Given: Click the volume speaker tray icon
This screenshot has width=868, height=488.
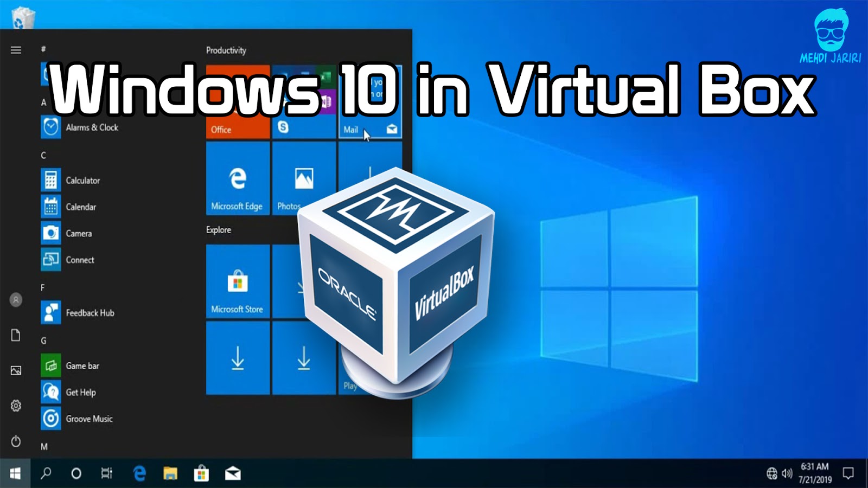Looking at the screenshot, I should (787, 473).
